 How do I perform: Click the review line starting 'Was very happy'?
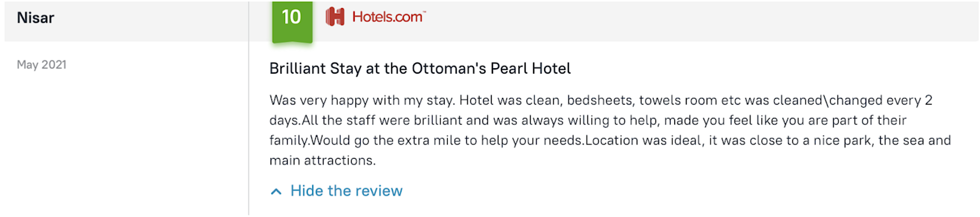coord(600,100)
